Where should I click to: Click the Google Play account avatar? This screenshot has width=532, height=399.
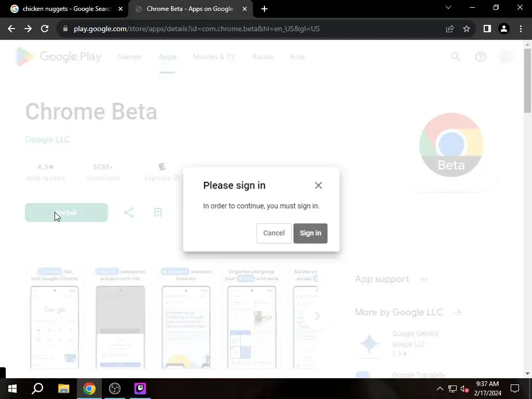point(506,56)
